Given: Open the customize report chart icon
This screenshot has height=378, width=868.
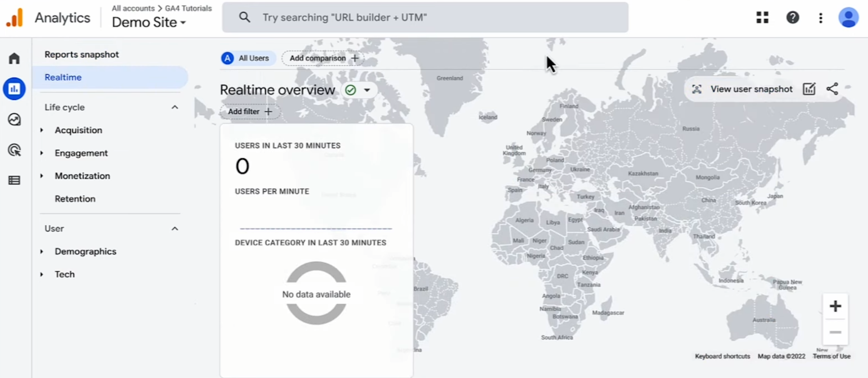Looking at the screenshot, I should 809,89.
